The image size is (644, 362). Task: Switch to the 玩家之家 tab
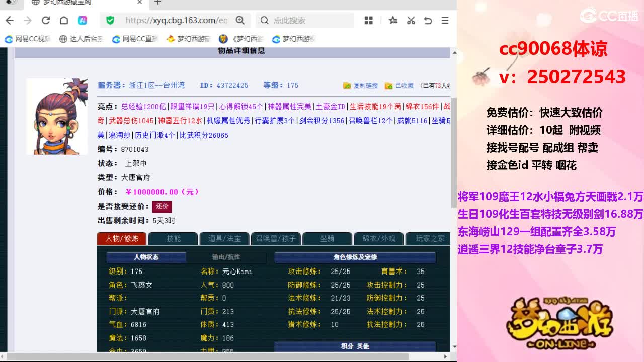(428, 238)
